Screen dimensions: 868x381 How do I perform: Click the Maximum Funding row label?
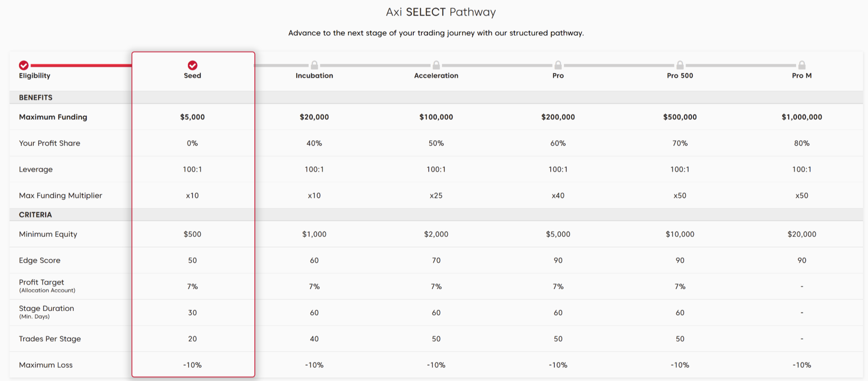[x=53, y=117]
